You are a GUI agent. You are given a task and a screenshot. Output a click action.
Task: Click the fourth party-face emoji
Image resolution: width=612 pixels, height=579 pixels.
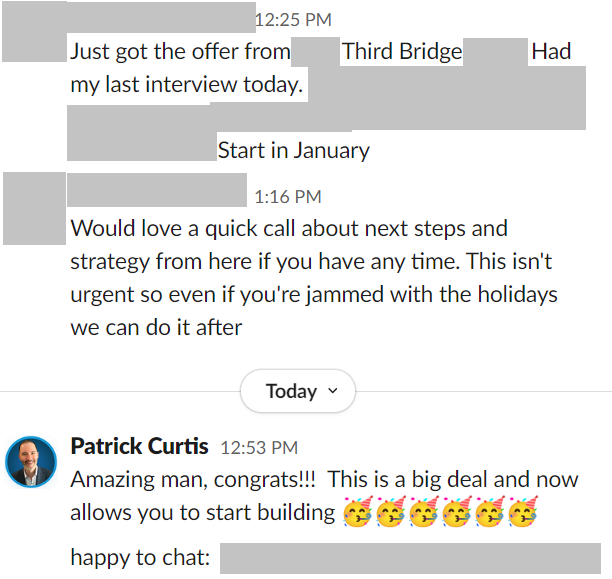[457, 514]
